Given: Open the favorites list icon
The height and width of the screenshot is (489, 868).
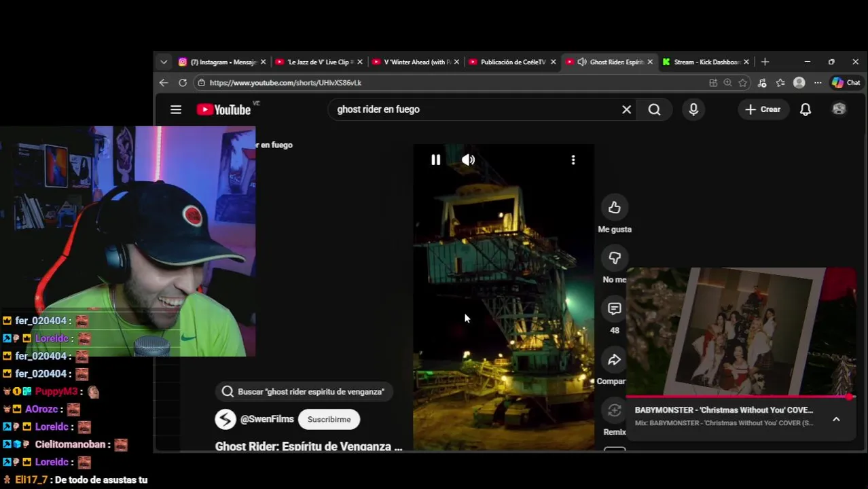Looking at the screenshot, I should coord(780,82).
